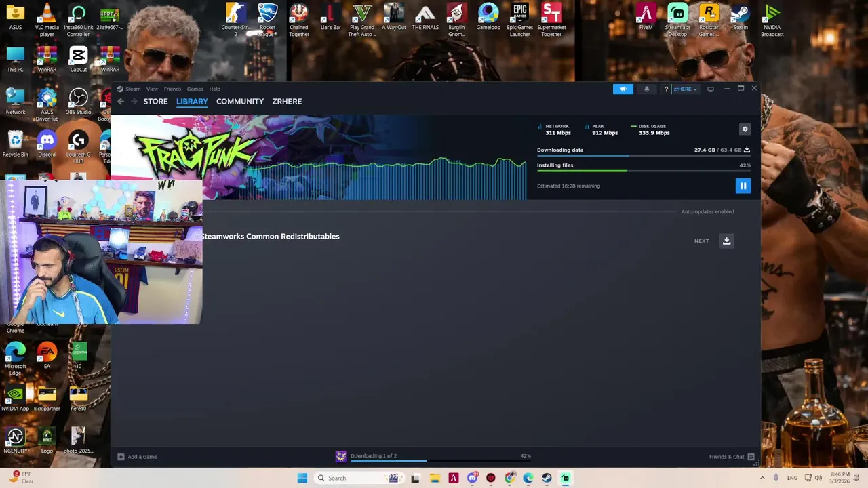This screenshot has height=488, width=868.
Task: Open Play Grand Theft Auto shortcut
Action: 362,20
